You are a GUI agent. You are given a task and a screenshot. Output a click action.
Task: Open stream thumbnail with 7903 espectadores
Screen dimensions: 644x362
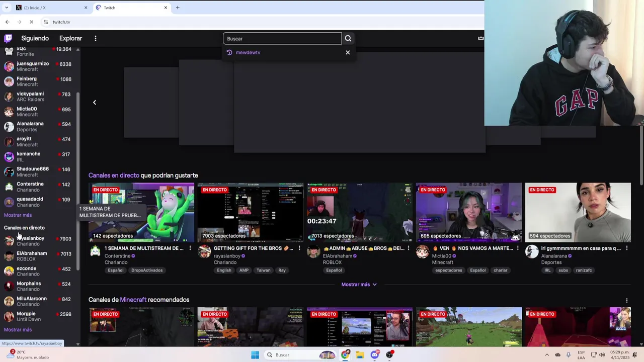point(251,213)
